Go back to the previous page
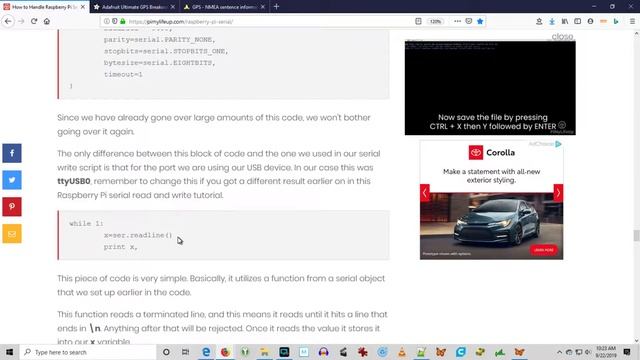The height and width of the screenshot is (360, 640). [x=8, y=21]
